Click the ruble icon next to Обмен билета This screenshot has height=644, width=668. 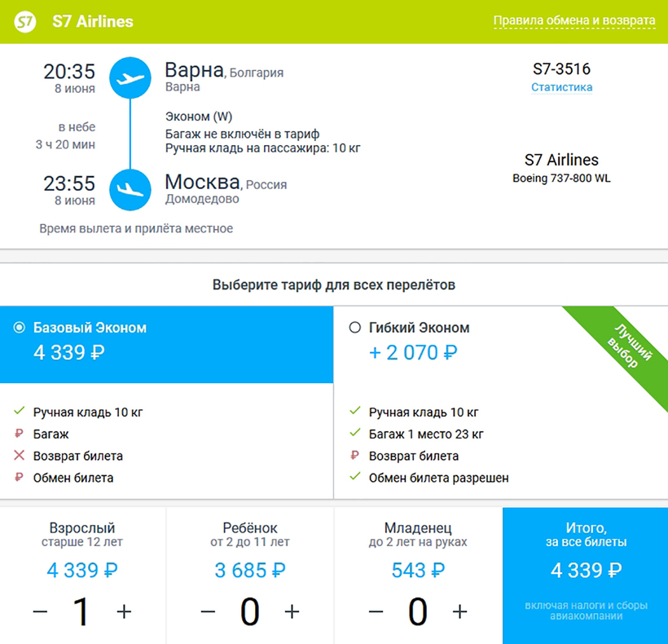tap(19, 477)
